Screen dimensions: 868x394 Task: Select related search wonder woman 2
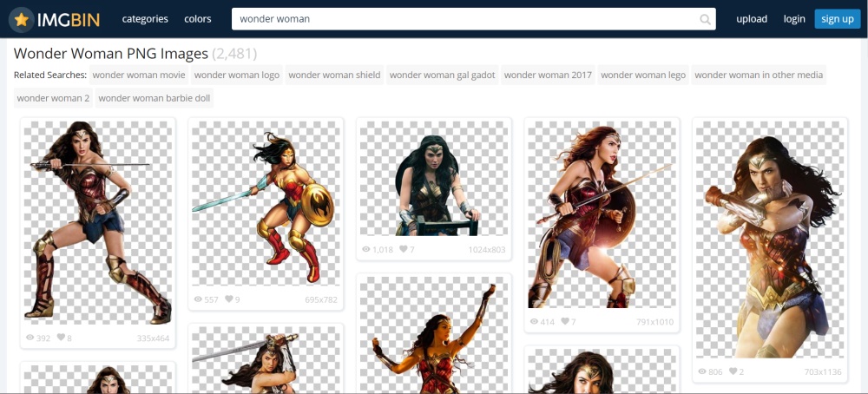point(53,98)
